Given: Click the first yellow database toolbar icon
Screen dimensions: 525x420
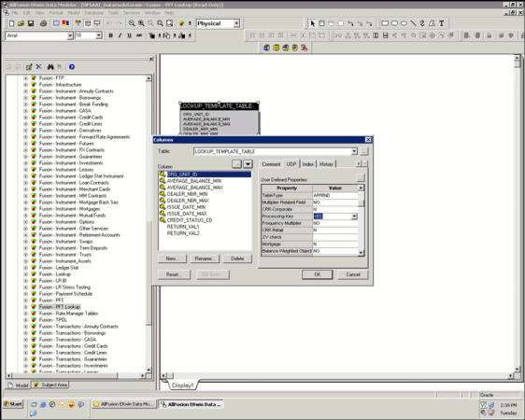Looking at the screenshot, I should (x=266, y=48).
